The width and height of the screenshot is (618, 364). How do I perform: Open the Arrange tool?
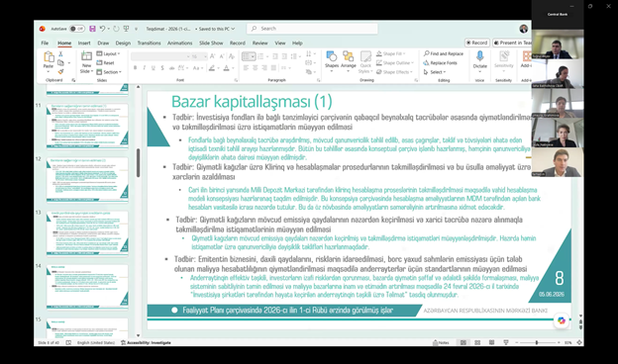[348, 60]
